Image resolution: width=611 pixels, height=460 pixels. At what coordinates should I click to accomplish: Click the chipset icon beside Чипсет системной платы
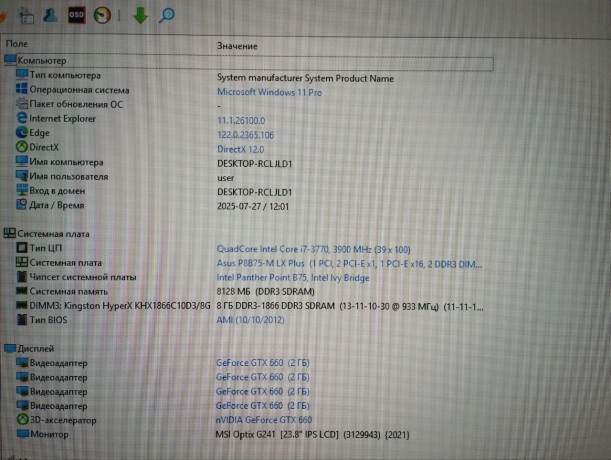click(22, 276)
